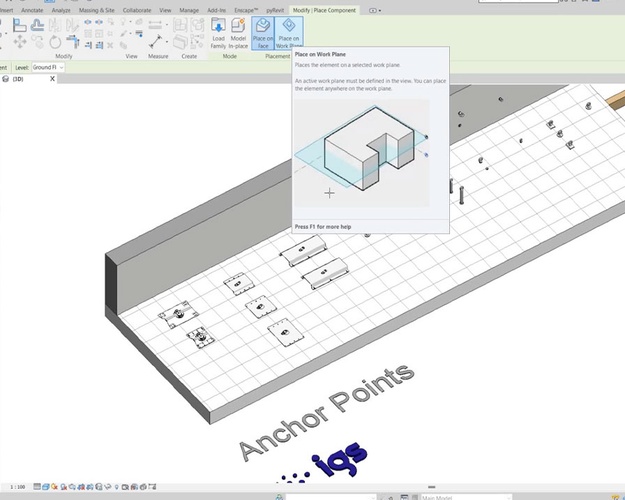The height and width of the screenshot is (500, 625).
Task: Click the Create Parts icon
Action: [181, 42]
